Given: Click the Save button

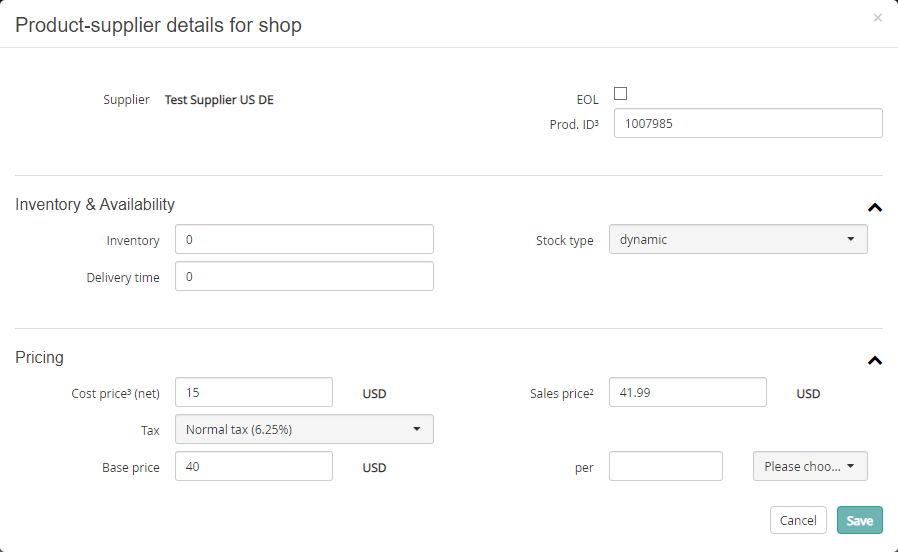Looking at the screenshot, I should [860, 520].
